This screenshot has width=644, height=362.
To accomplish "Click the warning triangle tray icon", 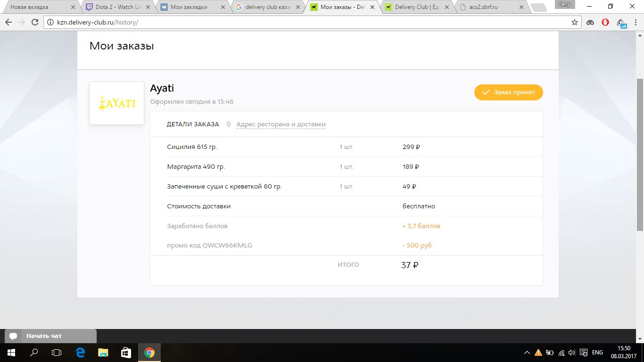I will point(538,353).
